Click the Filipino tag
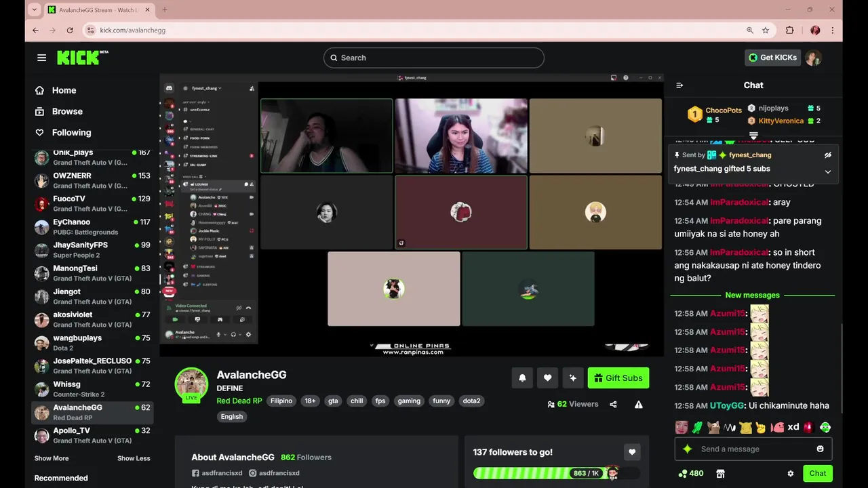 [x=281, y=401]
